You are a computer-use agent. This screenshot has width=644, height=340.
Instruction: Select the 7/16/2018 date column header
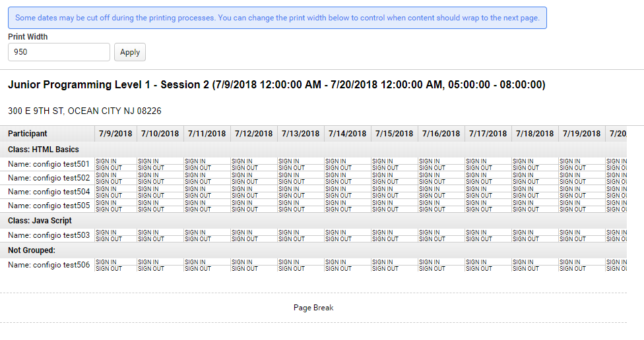pyautogui.click(x=441, y=134)
